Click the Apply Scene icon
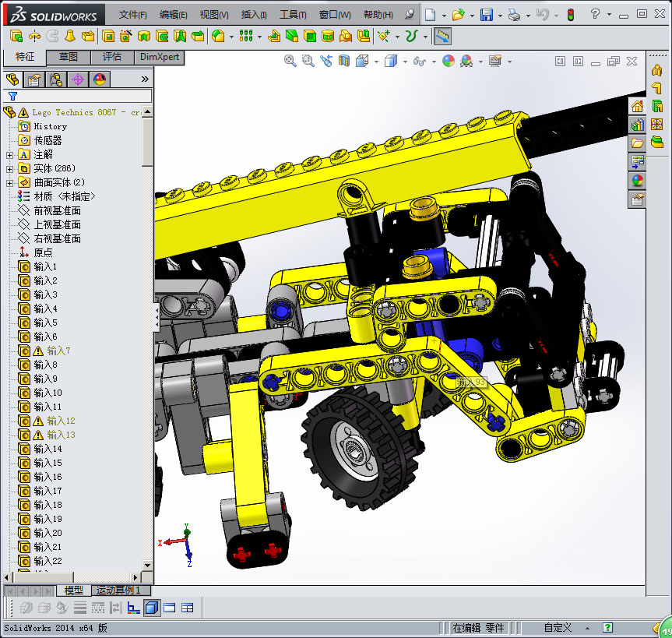The height and width of the screenshot is (638, 672). pos(466,62)
